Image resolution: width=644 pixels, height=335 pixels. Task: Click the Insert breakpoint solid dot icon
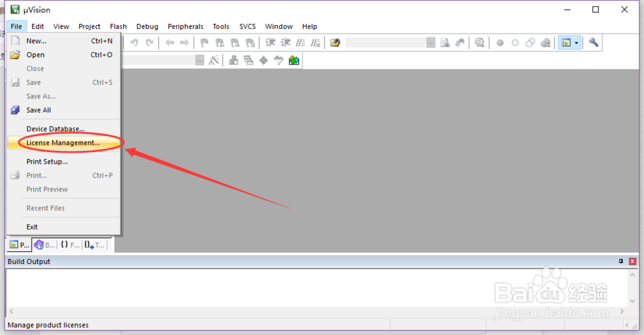500,43
